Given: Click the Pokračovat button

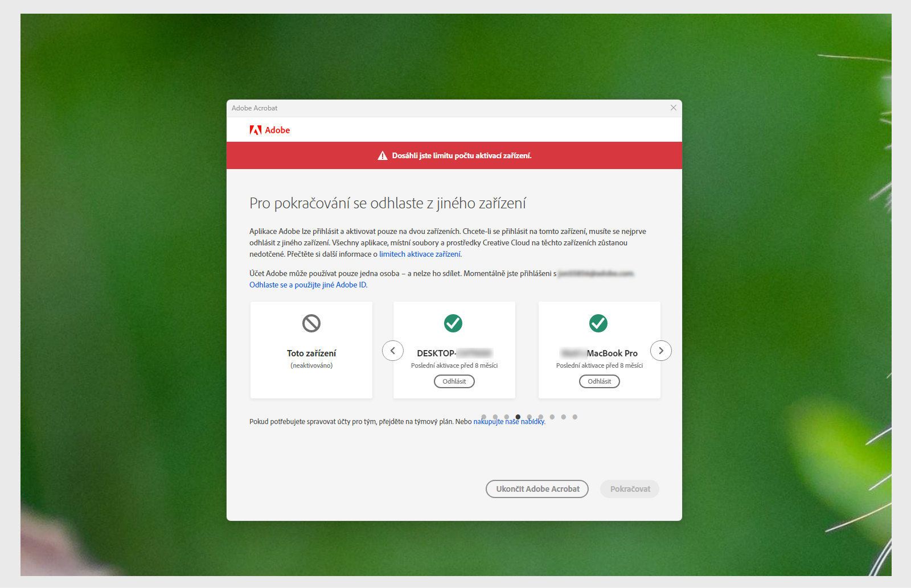Looking at the screenshot, I should [x=630, y=489].
